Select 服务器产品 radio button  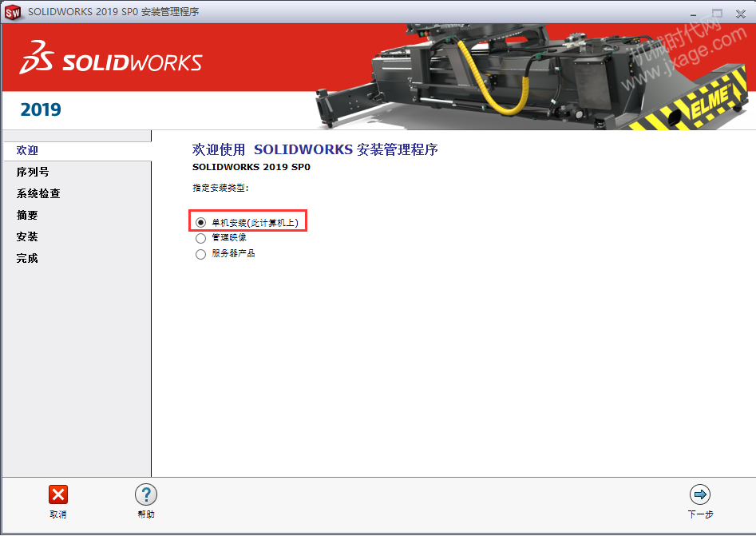(201, 254)
